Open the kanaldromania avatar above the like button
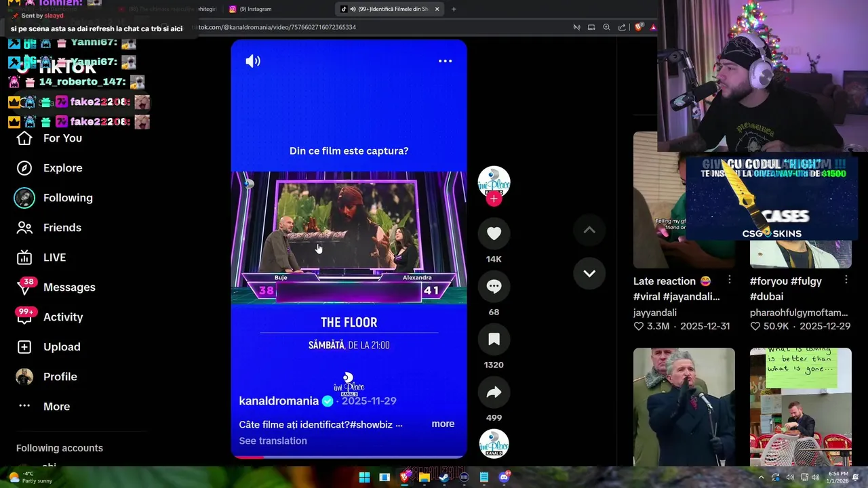The width and height of the screenshot is (868, 488). (494, 181)
